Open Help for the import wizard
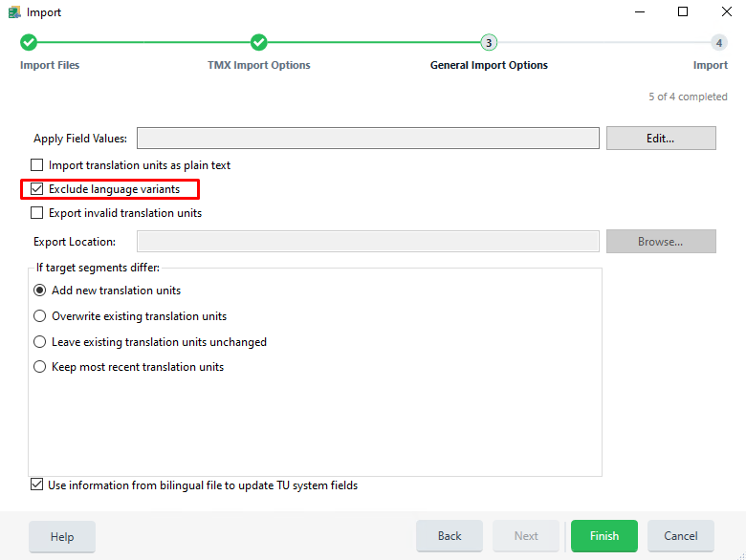Viewport: 746px width, 560px height. click(x=62, y=537)
